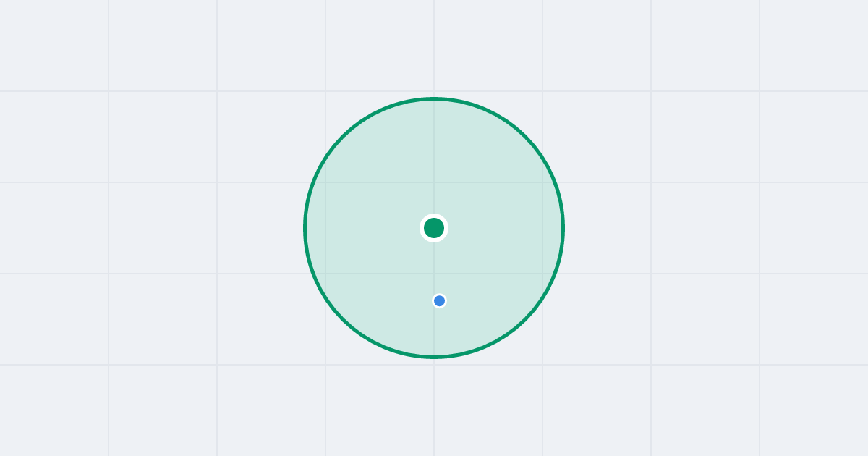The height and width of the screenshot is (456, 868).
Task: Select the green center marker of the circle
Action: point(434,228)
